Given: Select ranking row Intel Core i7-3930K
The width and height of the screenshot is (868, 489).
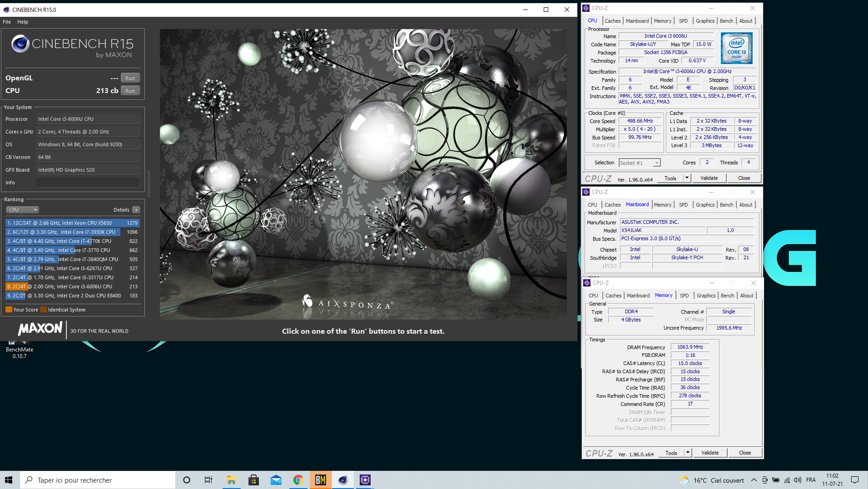Looking at the screenshot, I should [73, 232].
